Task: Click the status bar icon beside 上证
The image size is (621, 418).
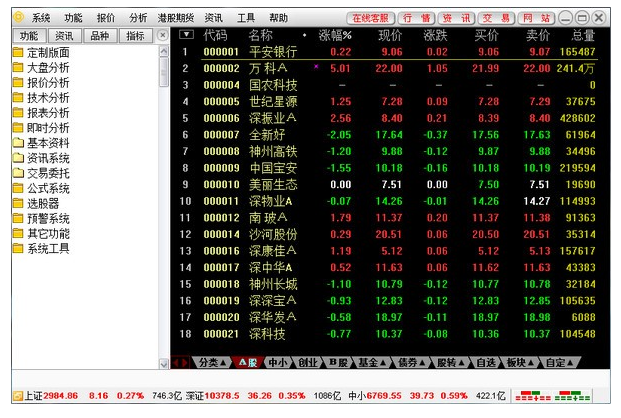Action: point(18,395)
